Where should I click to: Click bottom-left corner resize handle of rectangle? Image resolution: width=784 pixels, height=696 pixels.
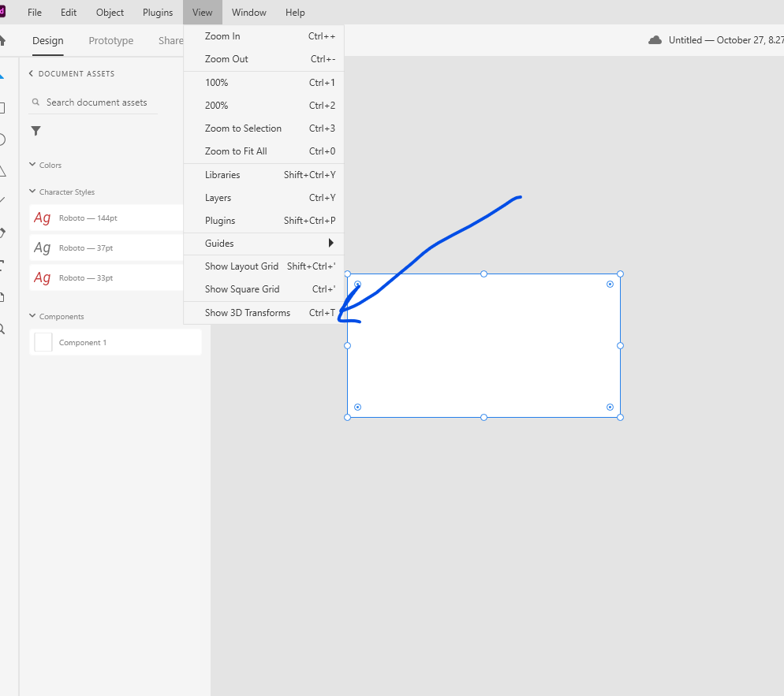pyautogui.click(x=348, y=417)
